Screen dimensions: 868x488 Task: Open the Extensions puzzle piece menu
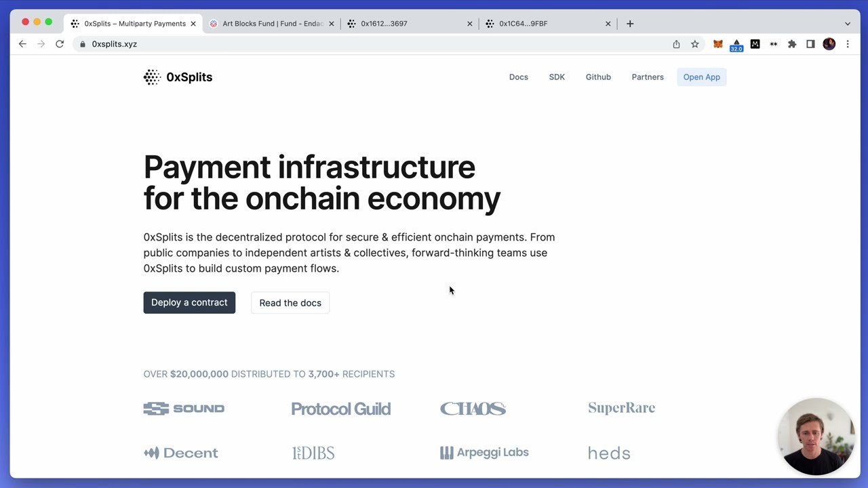pyautogui.click(x=792, y=44)
